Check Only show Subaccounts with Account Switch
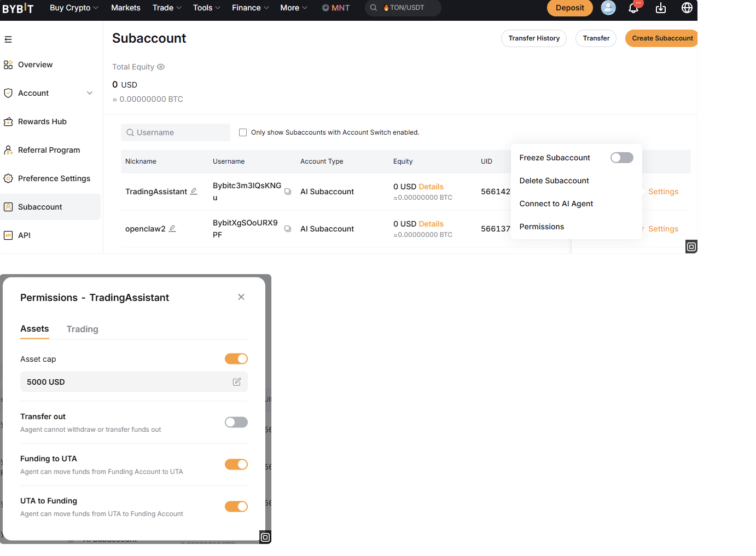The height and width of the screenshot is (556, 756). pos(243,132)
